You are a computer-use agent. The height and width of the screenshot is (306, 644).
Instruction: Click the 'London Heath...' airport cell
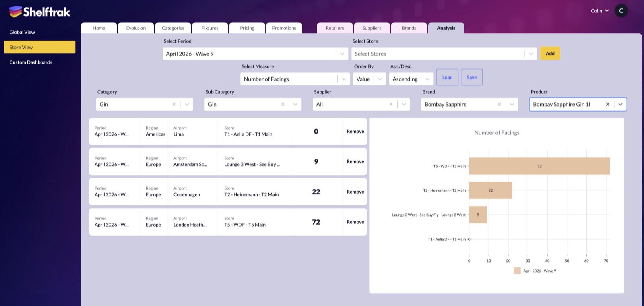coord(190,225)
